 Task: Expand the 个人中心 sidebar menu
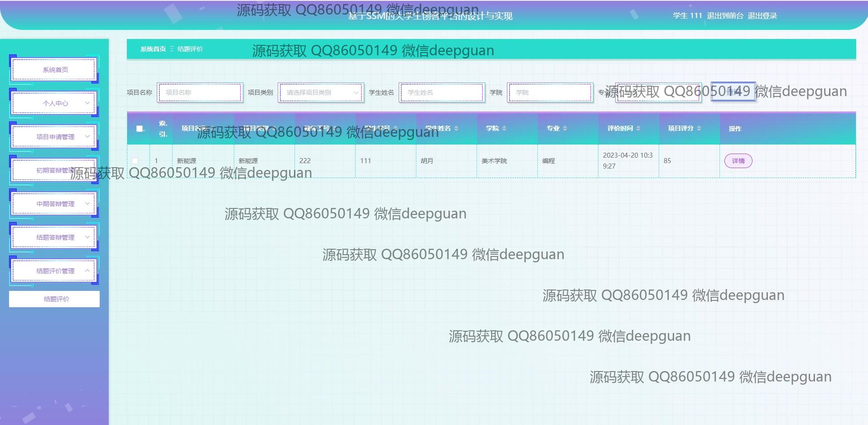tap(54, 103)
